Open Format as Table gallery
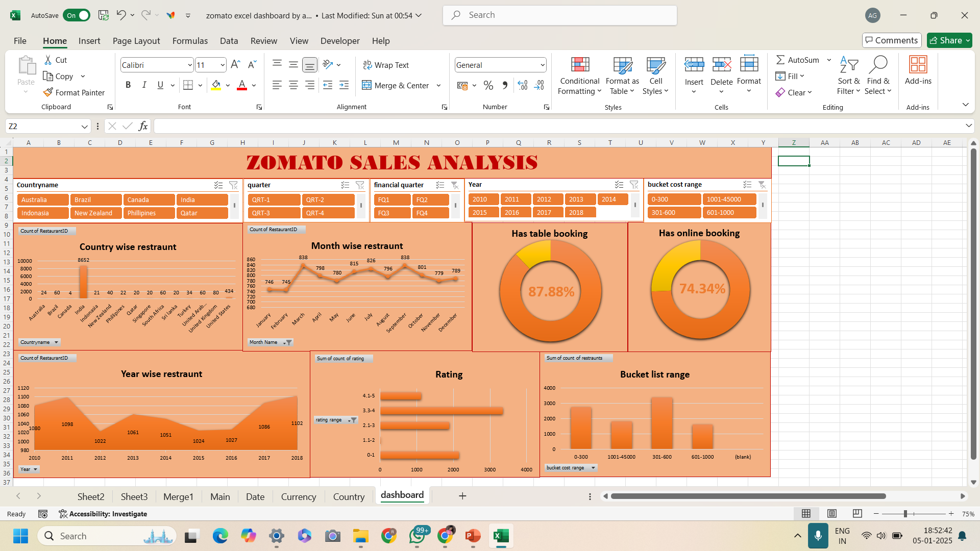Screen dimensions: 980x551 (x=622, y=76)
